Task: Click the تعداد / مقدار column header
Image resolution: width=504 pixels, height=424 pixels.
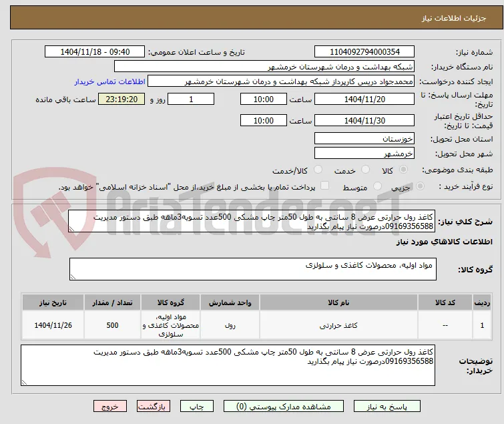Action: [x=113, y=302]
